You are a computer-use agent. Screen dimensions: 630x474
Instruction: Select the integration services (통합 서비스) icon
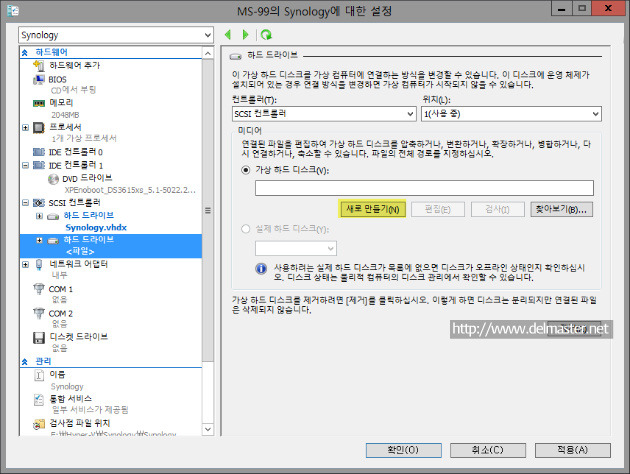click(x=39, y=400)
